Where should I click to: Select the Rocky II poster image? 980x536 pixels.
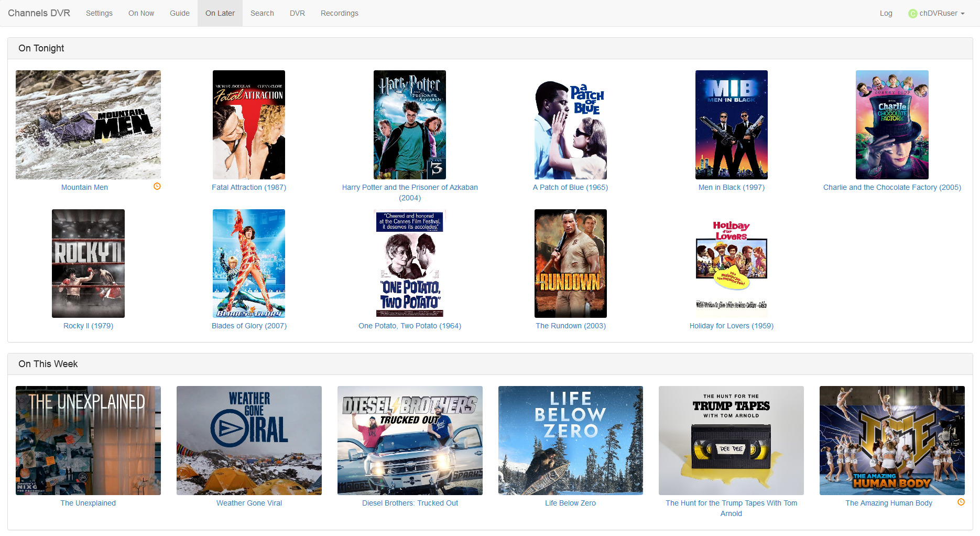click(88, 263)
